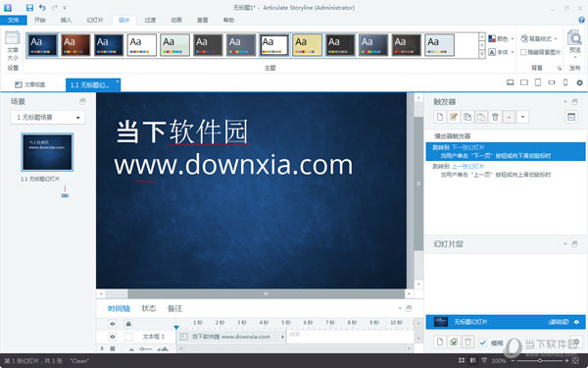Click the Undo arrow icon
Screen dimensions: 588x368
(42, 8)
